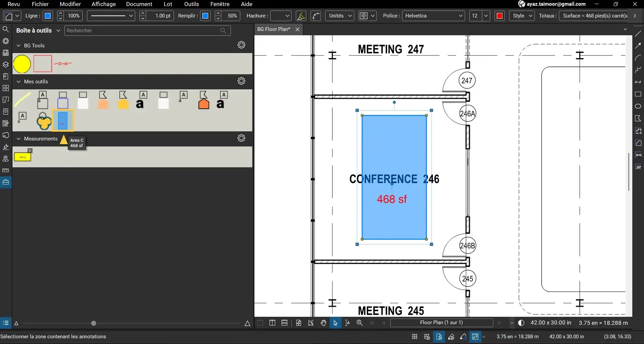Open the Search panel in the left sidebar
Viewport: 644px width, 344px height.
click(6, 29)
